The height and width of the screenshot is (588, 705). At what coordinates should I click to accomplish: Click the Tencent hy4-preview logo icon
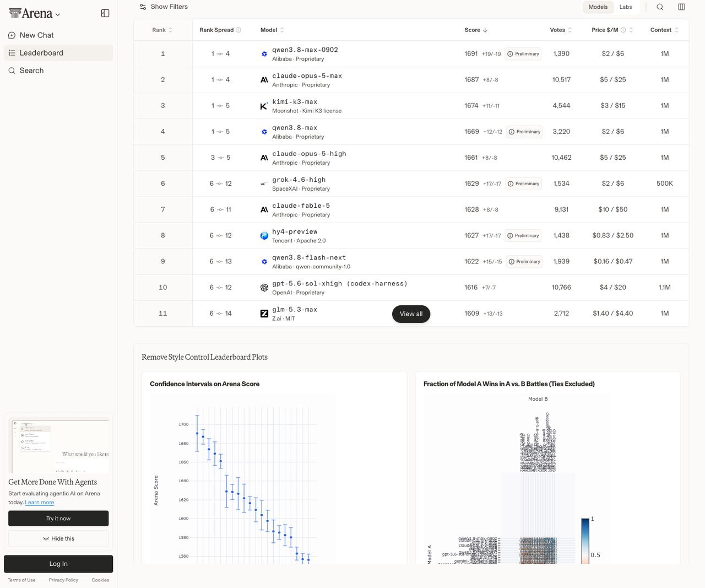(264, 236)
